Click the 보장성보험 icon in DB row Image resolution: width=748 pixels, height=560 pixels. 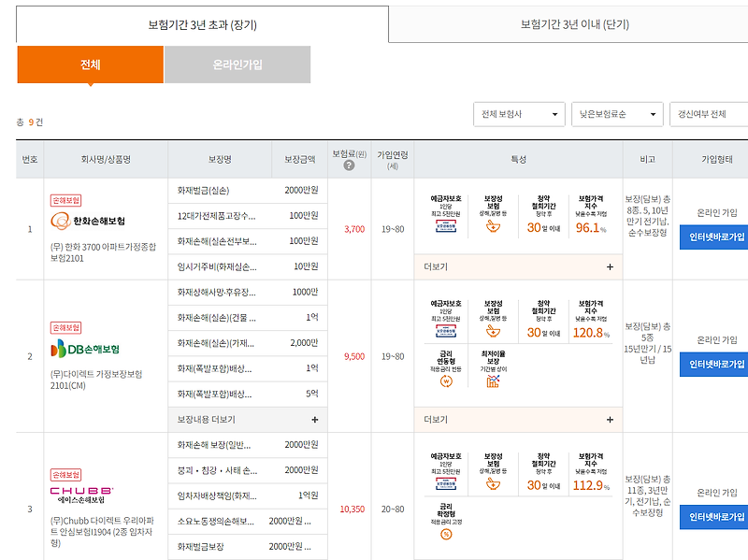[494, 320]
